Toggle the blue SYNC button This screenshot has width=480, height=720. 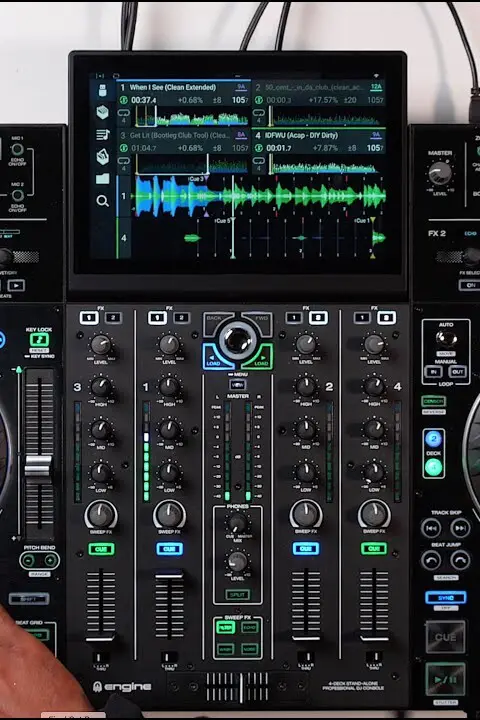446,597
